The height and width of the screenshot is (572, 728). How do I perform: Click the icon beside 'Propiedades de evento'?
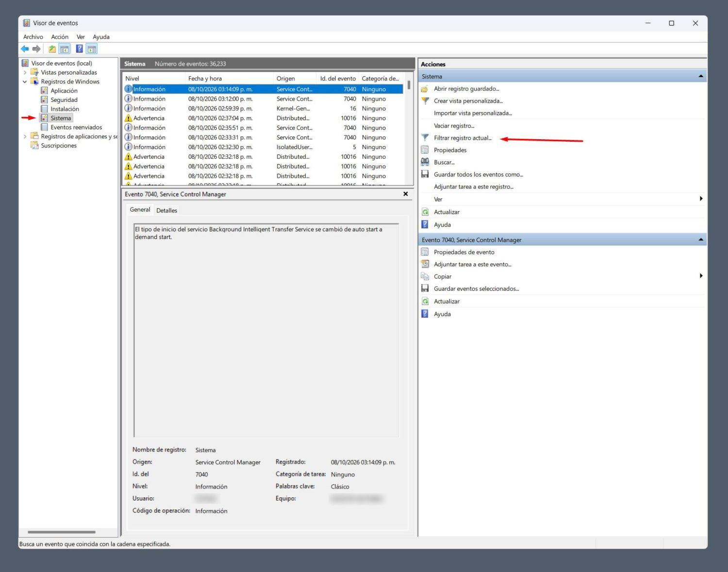point(425,252)
